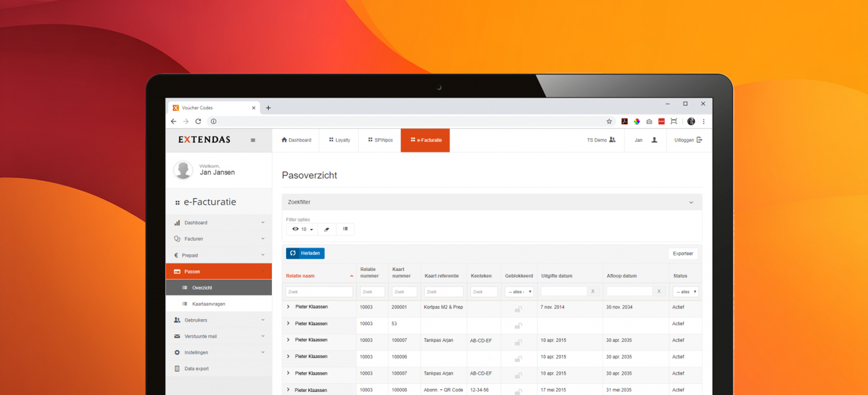This screenshot has height=395, width=868.
Task: Select the Voucher Codes browser tab
Action: 214,107
